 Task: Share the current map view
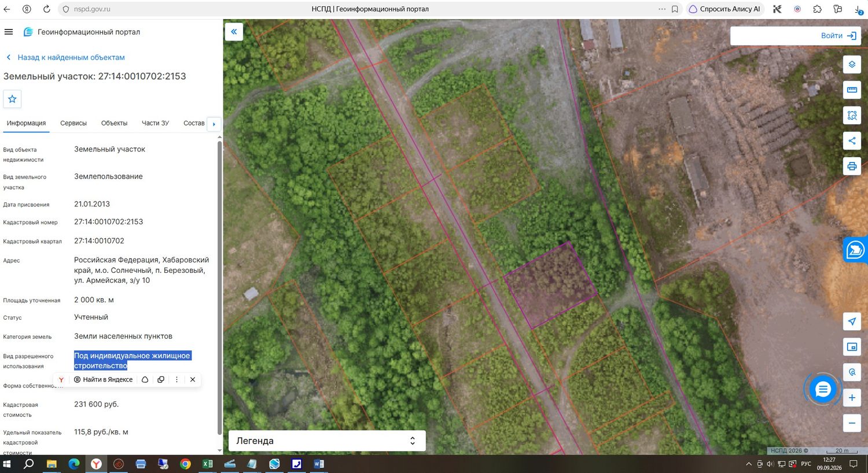(x=852, y=141)
